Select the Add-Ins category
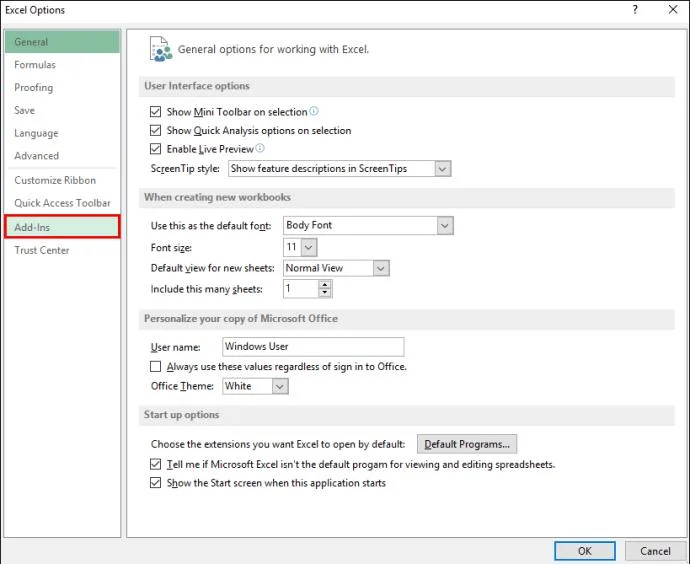The image size is (690, 564). coord(62,227)
